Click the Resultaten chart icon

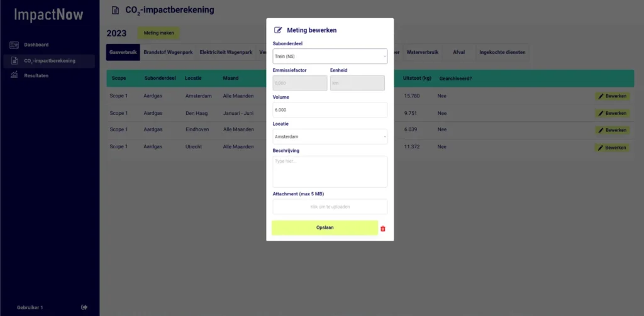(x=14, y=75)
